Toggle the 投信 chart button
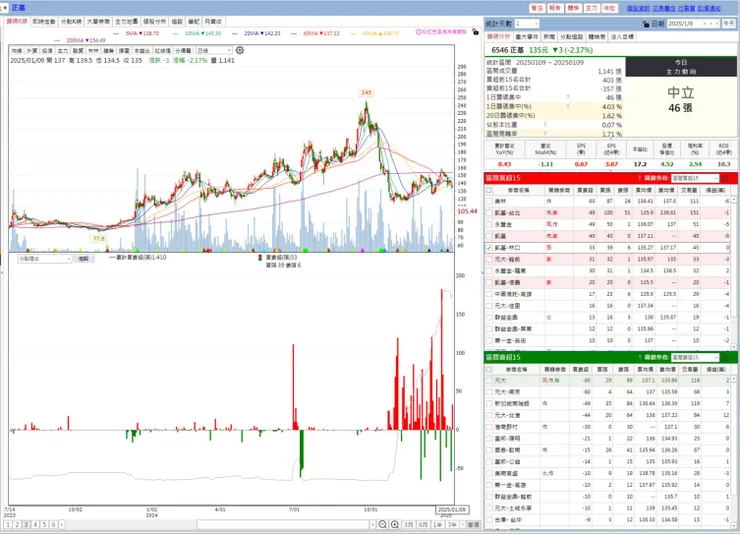 (x=47, y=50)
